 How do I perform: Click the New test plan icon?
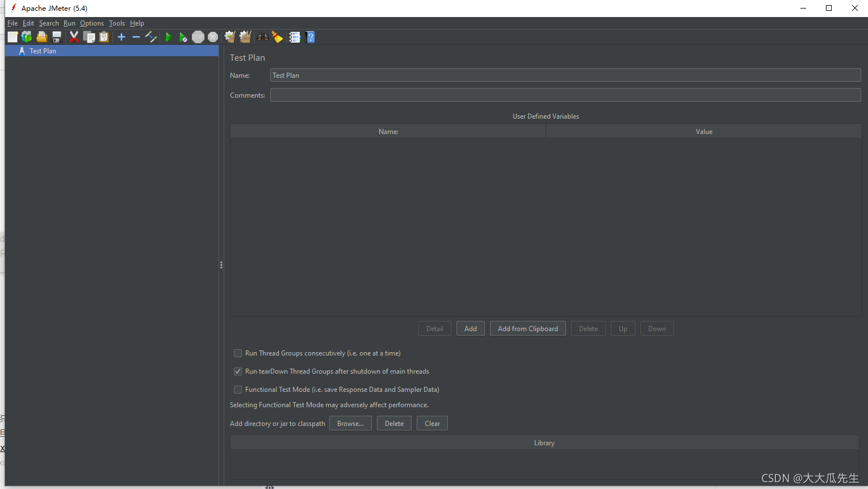click(12, 37)
